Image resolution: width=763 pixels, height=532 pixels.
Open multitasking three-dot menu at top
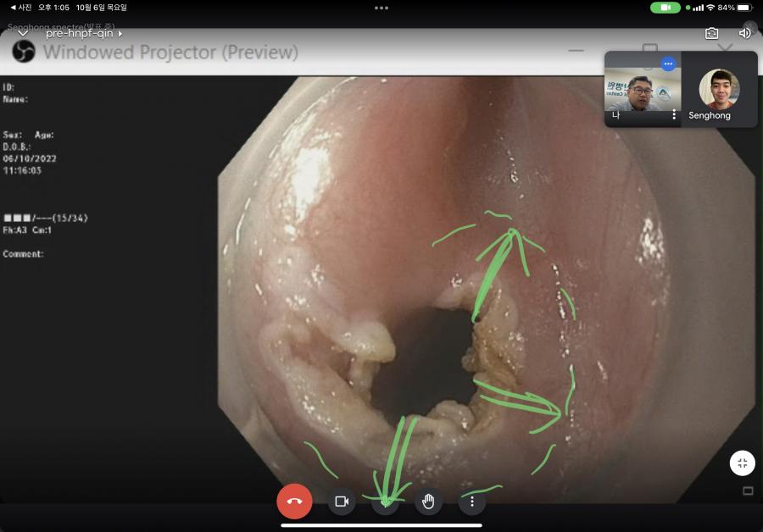tap(381, 8)
